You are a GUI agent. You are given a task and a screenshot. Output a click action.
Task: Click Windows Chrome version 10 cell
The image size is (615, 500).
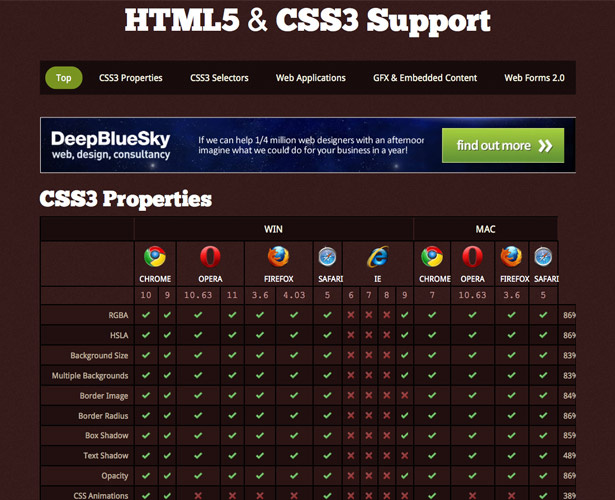[x=146, y=295]
